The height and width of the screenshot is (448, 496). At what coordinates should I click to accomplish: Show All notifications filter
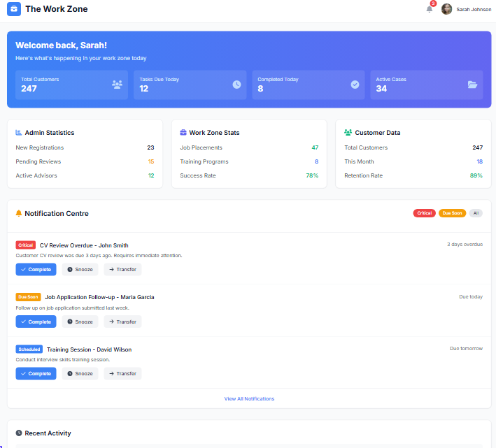tap(476, 213)
